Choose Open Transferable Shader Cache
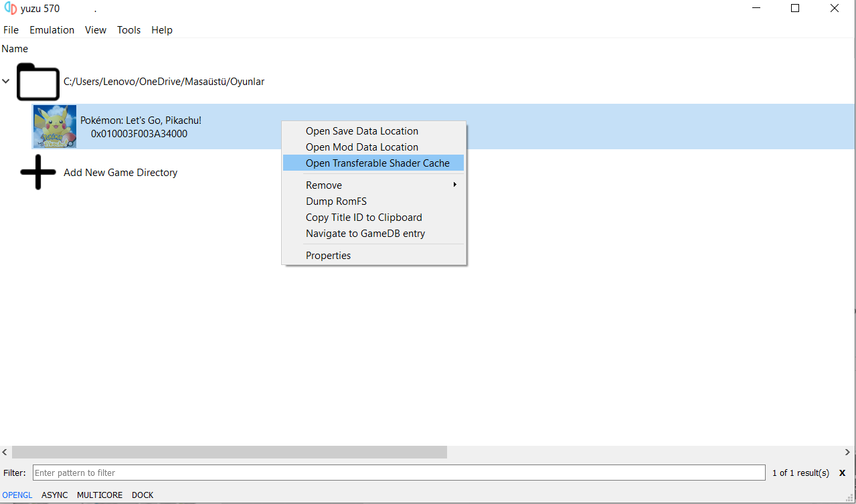The width and height of the screenshot is (856, 504). pos(373,163)
